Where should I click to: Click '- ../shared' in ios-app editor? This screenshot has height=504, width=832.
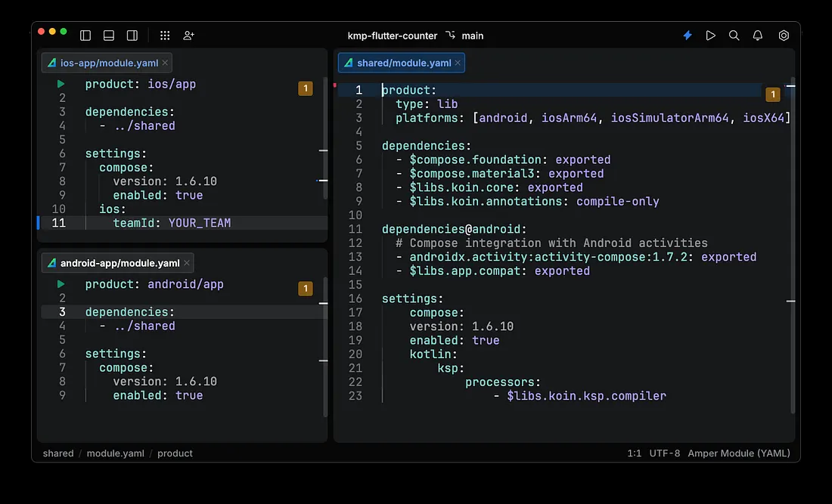pyautogui.click(x=138, y=125)
